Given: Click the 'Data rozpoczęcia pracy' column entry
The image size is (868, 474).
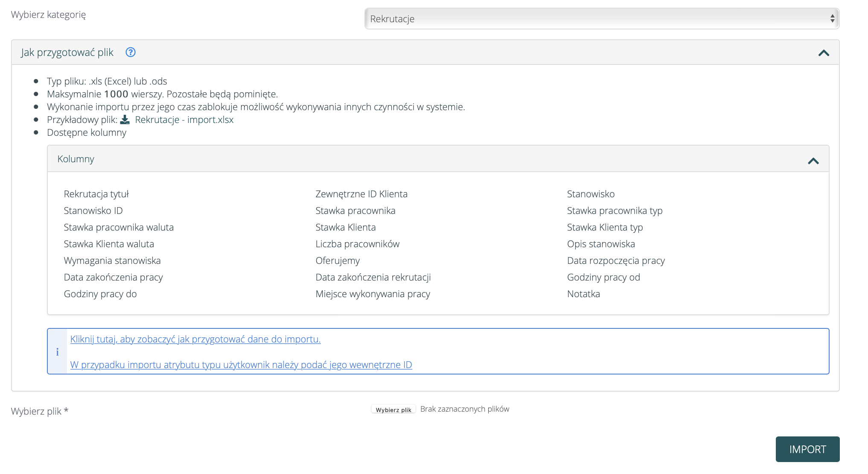Looking at the screenshot, I should click(616, 260).
